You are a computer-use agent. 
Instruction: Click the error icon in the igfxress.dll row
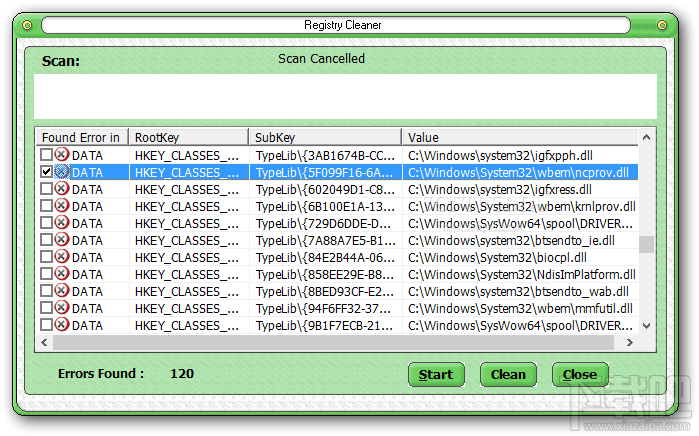[62, 189]
